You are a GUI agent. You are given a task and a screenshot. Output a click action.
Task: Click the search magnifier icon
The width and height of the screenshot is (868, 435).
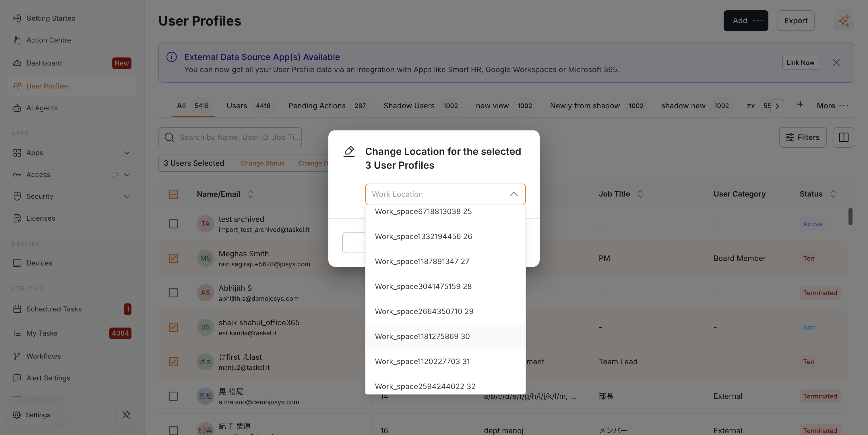tap(169, 137)
